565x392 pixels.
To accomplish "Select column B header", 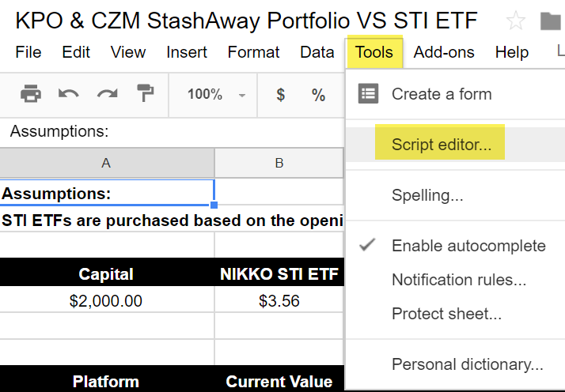I will click(279, 163).
